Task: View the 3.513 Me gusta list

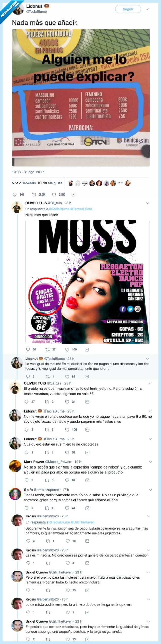Action: click(50, 183)
